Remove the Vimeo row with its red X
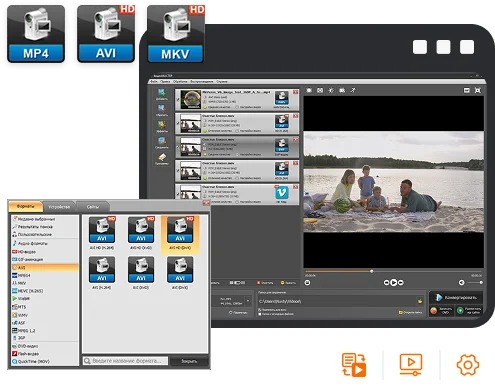The width and height of the screenshot is (495, 392). pos(296,187)
